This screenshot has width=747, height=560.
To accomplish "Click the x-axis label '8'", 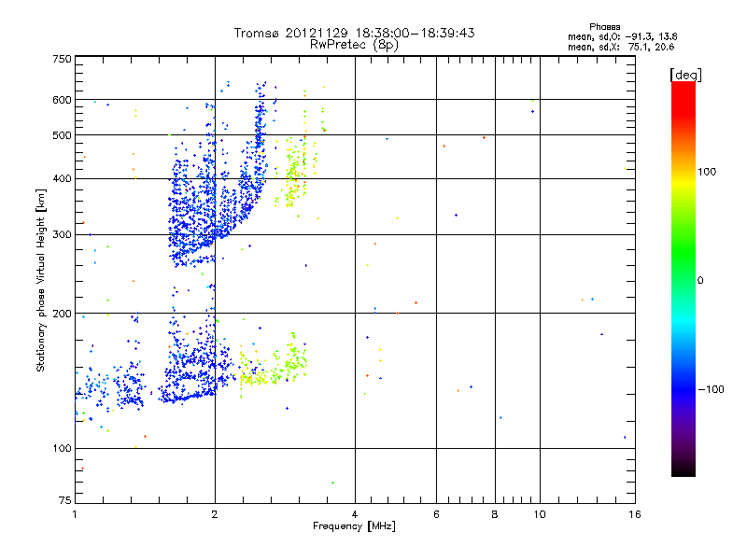I will tap(495, 514).
